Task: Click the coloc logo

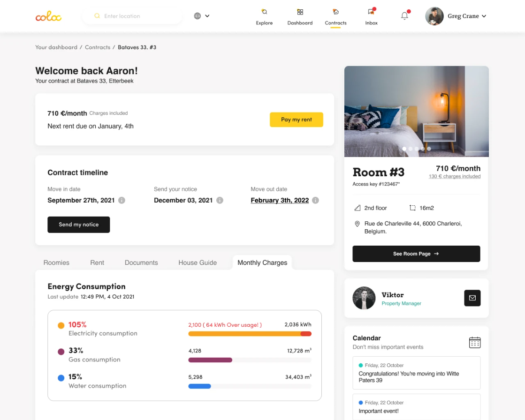Action: click(x=48, y=16)
